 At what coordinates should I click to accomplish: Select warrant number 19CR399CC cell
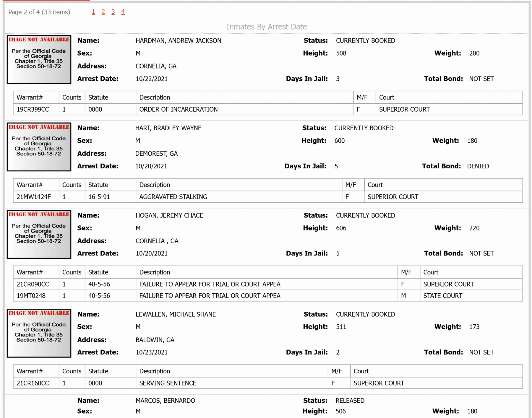36,109
